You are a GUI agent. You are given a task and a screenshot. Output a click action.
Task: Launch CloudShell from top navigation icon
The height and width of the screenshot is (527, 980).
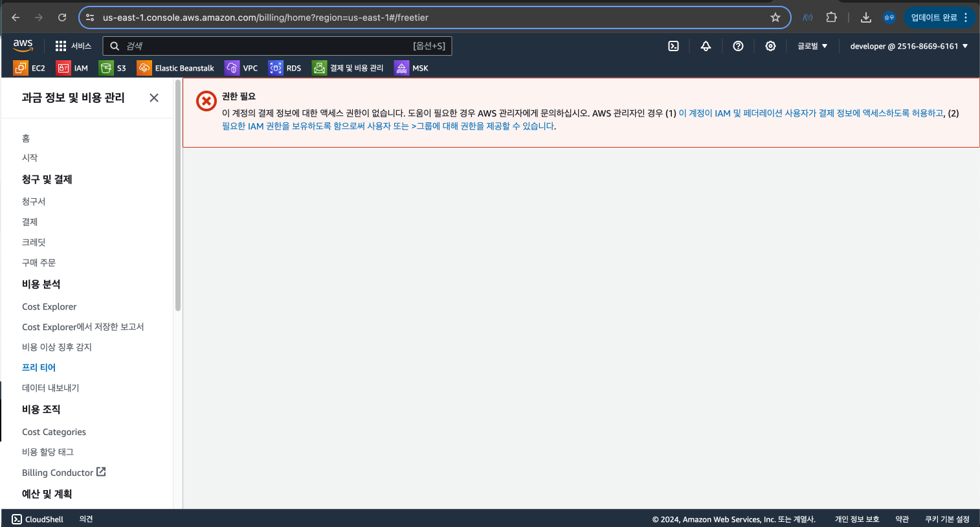[x=673, y=46]
